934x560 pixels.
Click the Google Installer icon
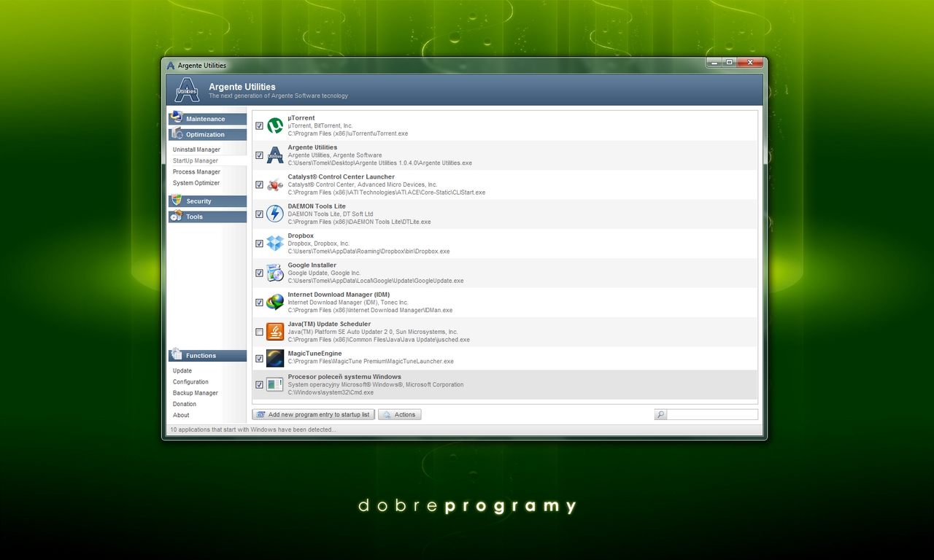tap(275, 273)
